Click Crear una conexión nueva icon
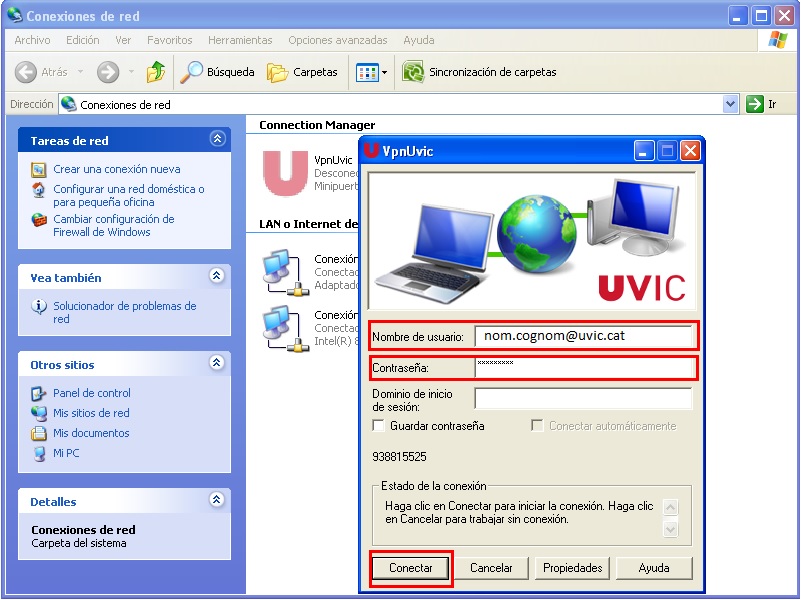802x600 pixels. tap(38, 169)
